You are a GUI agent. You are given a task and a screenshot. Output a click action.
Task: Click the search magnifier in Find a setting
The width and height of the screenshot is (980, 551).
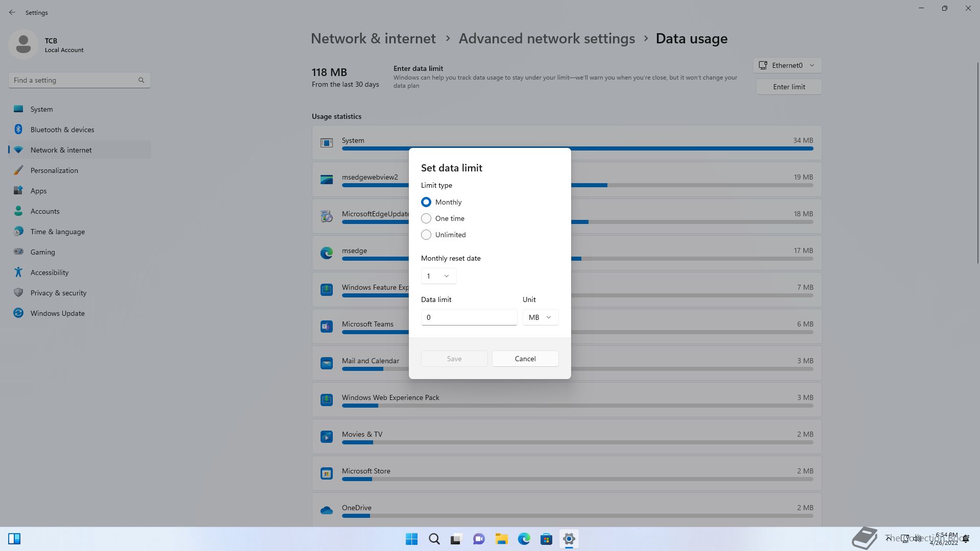coord(141,80)
